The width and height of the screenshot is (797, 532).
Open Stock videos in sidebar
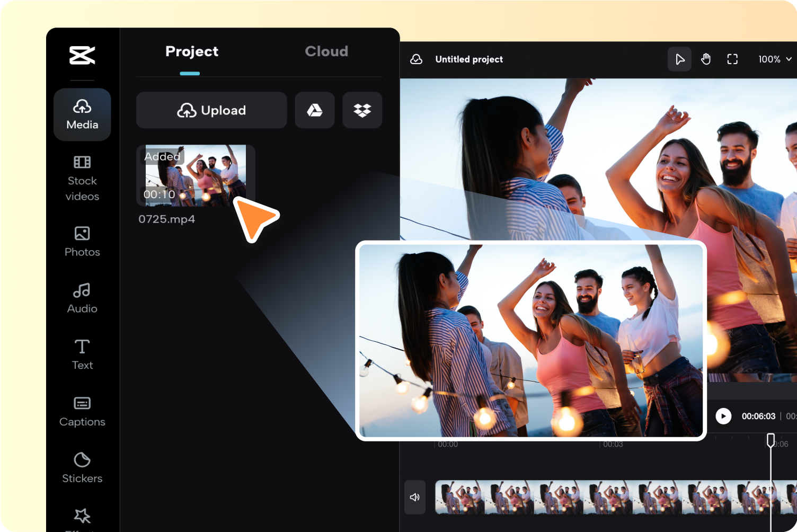(82, 179)
